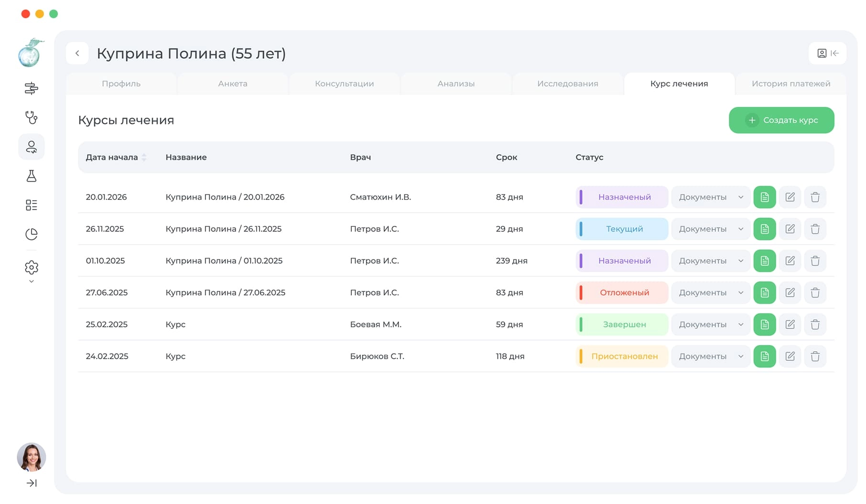Open the pie chart reports icon

tap(31, 234)
